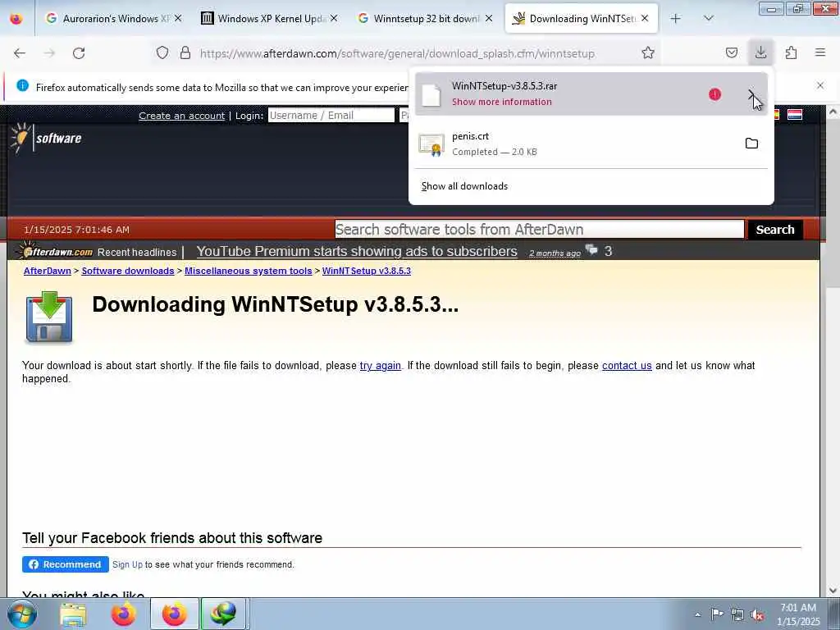Open Show all downloads
This screenshot has width=840, height=630.
(x=464, y=186)
